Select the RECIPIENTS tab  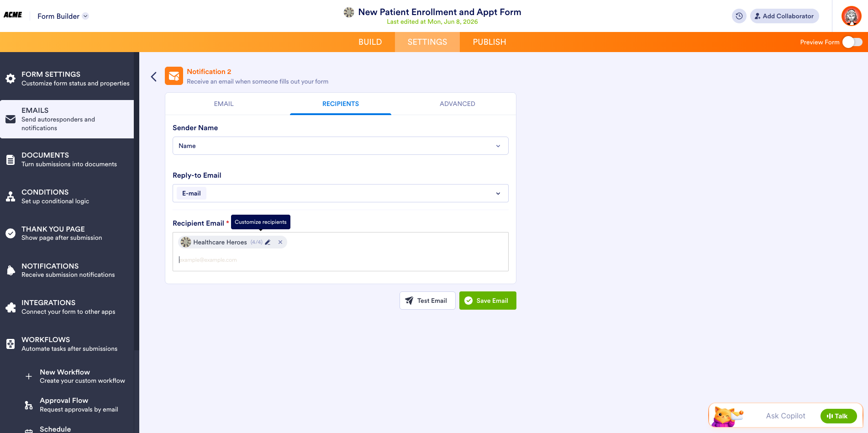click(341, 104)
